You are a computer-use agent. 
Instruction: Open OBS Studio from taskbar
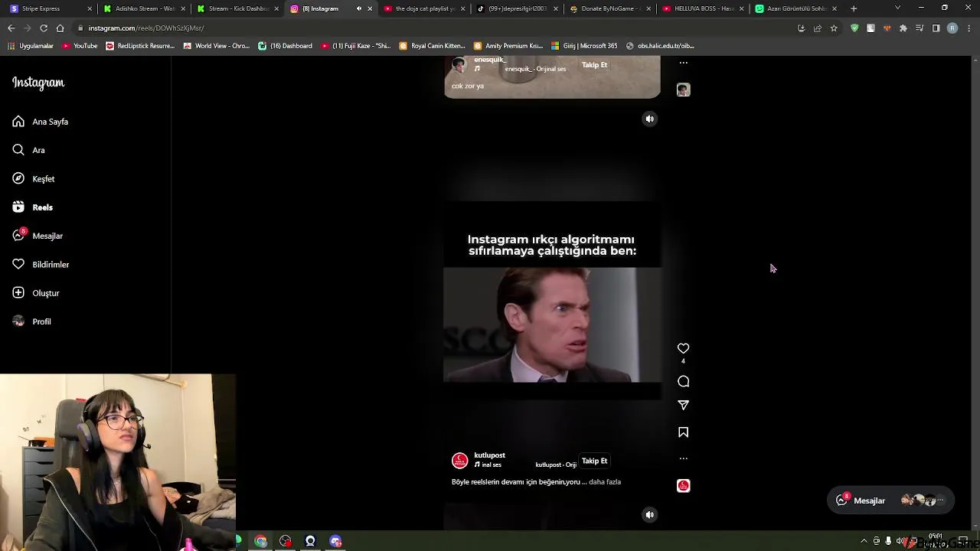[x=286, y=541]
